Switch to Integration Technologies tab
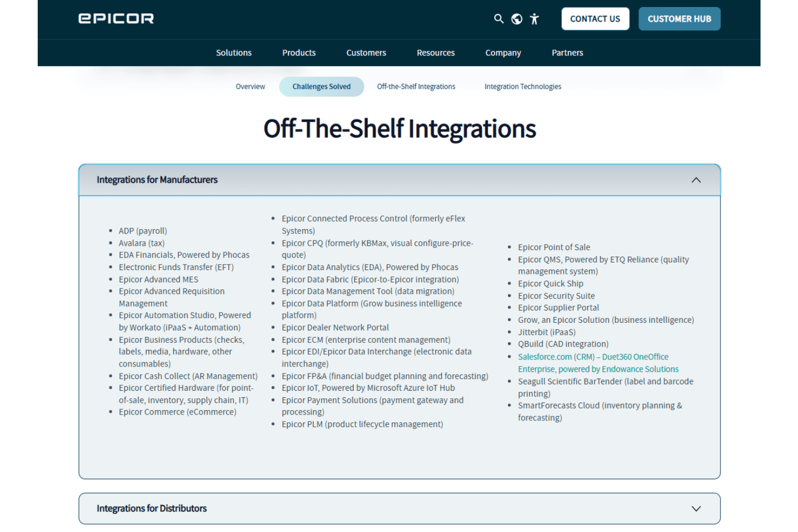Screen dimensions: 798x532 [522, 87]
